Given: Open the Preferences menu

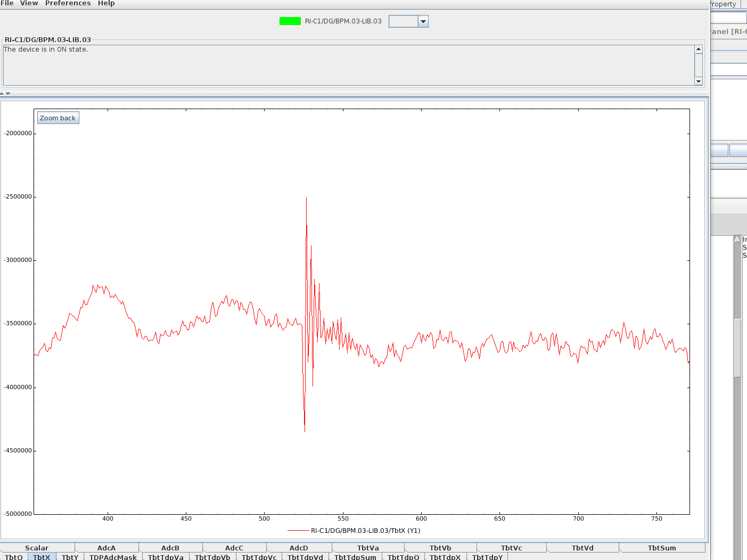Looking at the screenshot, I should (68, 3).
